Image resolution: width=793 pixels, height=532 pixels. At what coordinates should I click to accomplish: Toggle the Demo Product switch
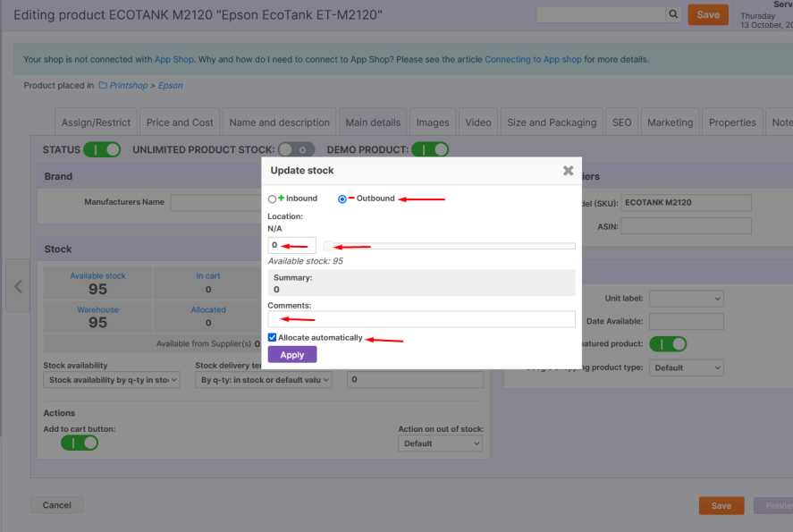point(430,149)
